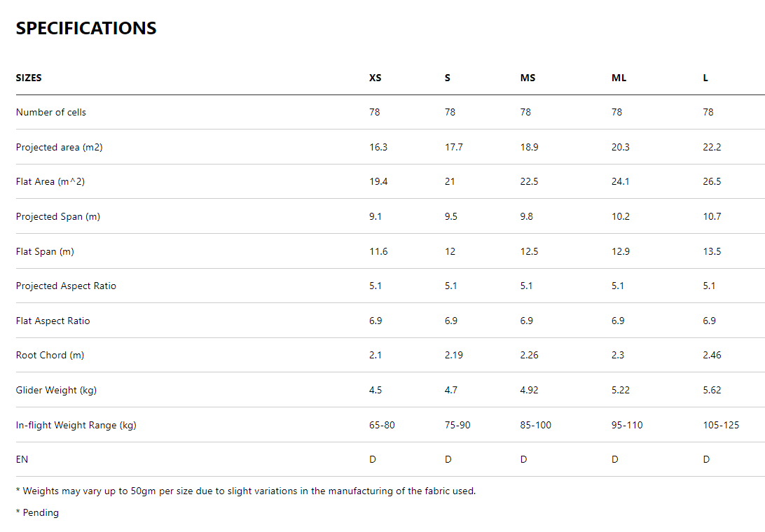Select the Projected Span (m) row label
Image resolution: width=765 pixels, height=532 pixels.
coord(58,216)
